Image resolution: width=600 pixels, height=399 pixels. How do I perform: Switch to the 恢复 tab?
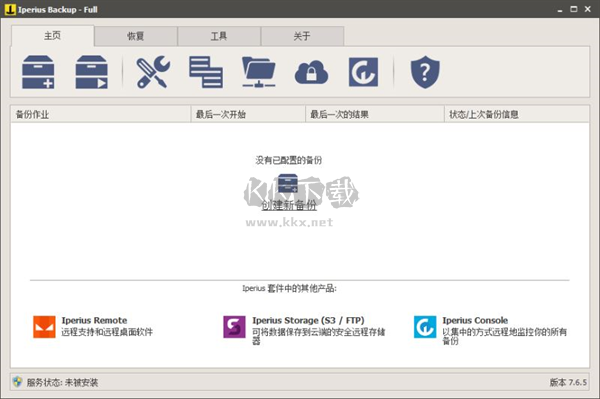[135, 36]
